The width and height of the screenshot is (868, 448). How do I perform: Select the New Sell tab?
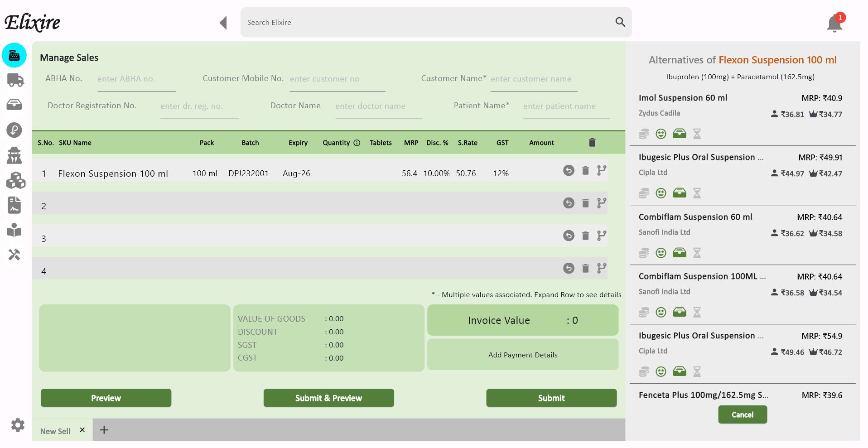(x=55, y=431)
